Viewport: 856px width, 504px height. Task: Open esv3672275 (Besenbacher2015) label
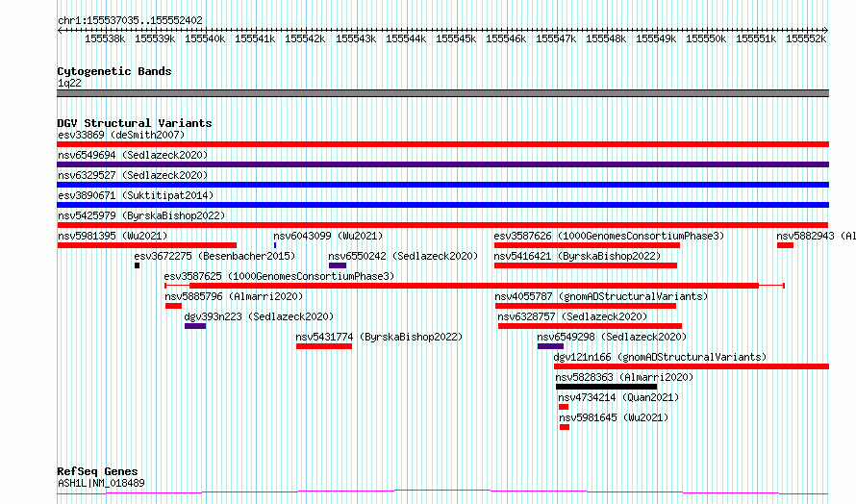(214, 256)
